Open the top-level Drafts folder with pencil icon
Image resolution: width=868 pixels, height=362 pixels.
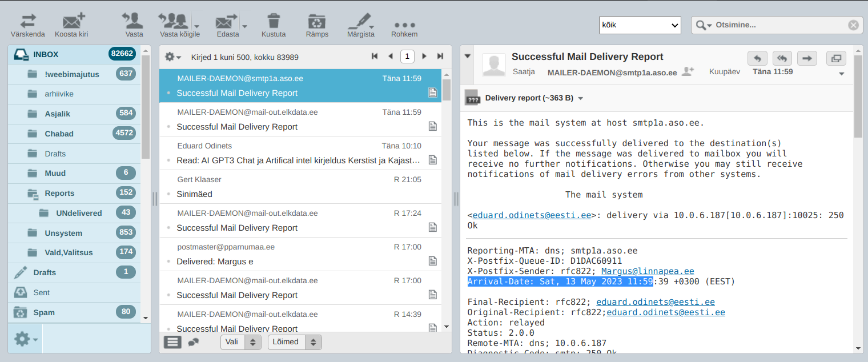point(74,272)
